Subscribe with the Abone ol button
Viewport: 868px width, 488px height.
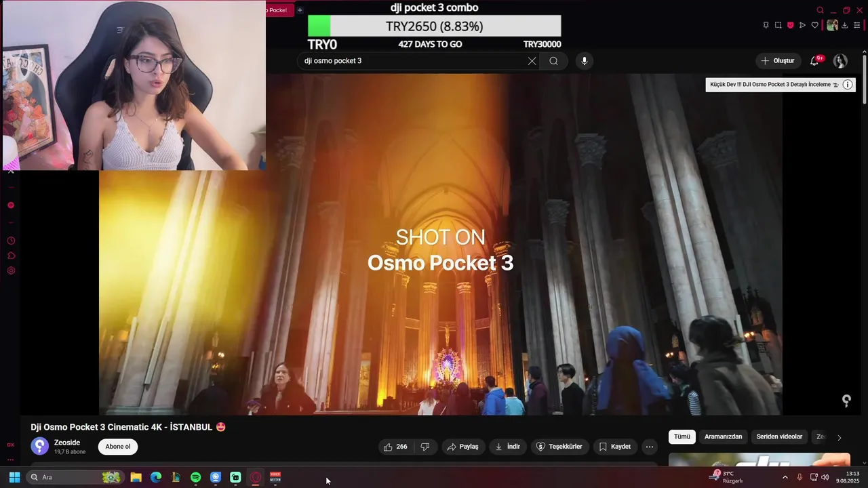pyautogui.click(x=118, y=447)
